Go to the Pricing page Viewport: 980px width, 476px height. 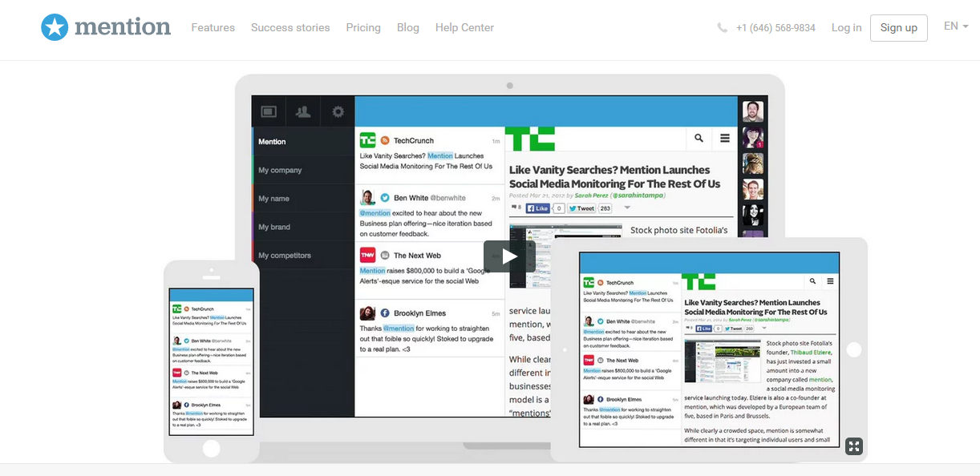pos(363,27)
